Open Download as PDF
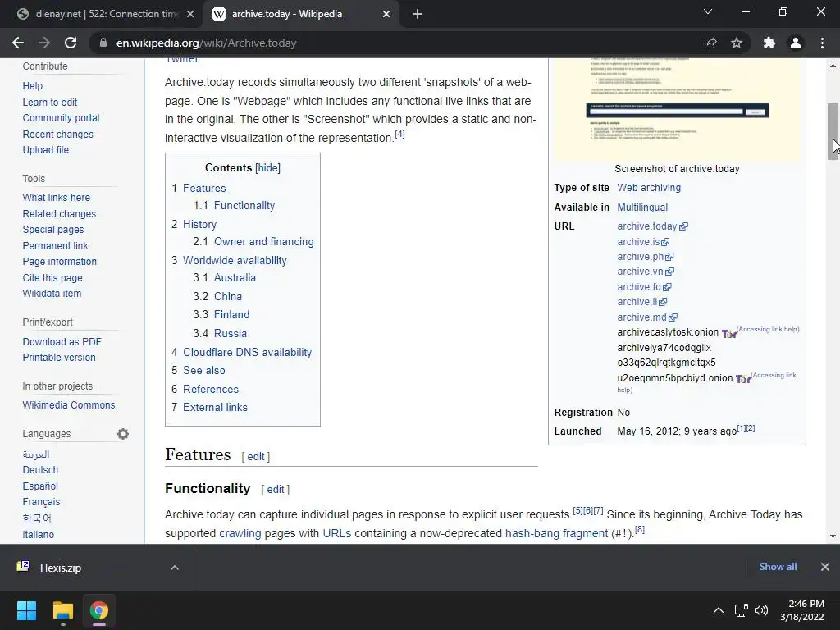 (x=62, y=342)
